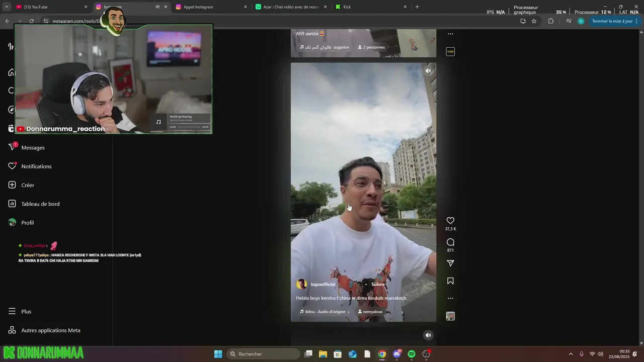Screen dimensions: 644x362
Task: Open the topoofficiel profile name
Action: 323,285
